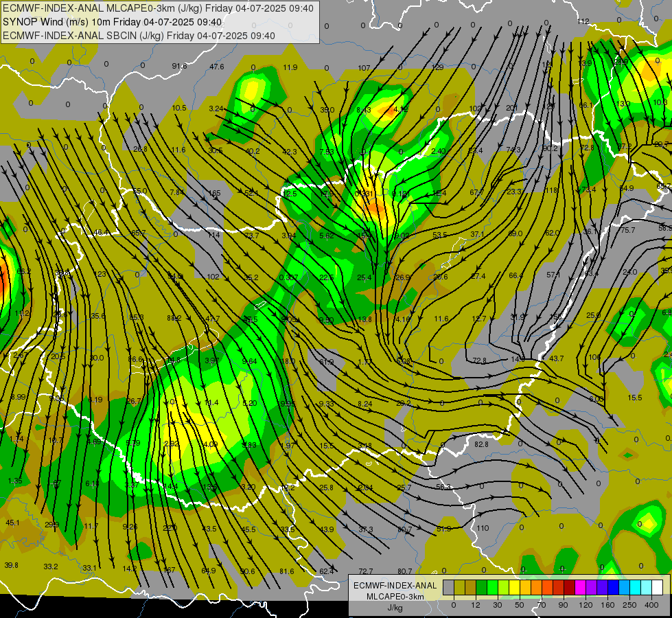Click map value 45.1
This screenshot has height=618, width=672.
(x=12, y=523)
